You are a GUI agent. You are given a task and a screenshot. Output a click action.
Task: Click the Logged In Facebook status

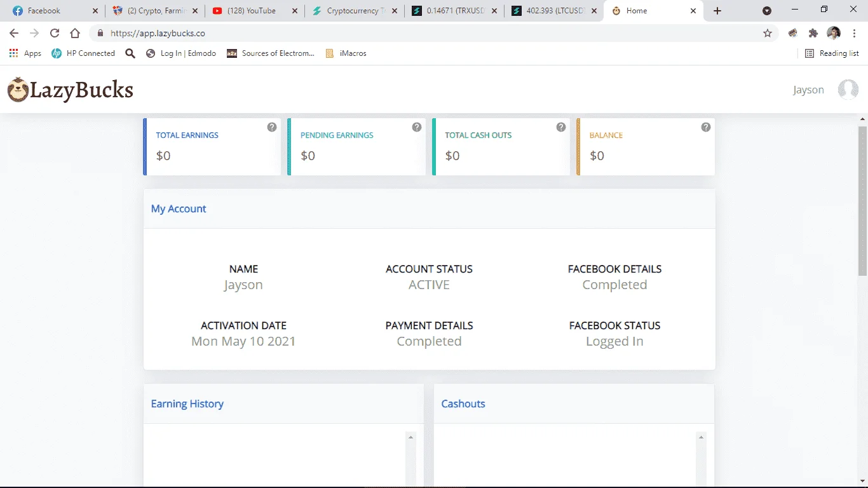614,341
